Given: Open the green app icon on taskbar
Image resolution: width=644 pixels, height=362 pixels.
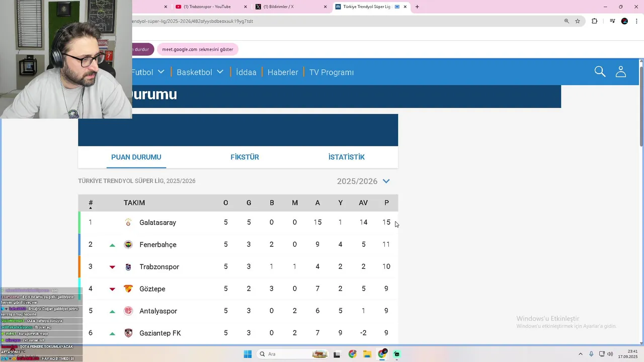Looking at the screenshot, I should coord(397,354).
